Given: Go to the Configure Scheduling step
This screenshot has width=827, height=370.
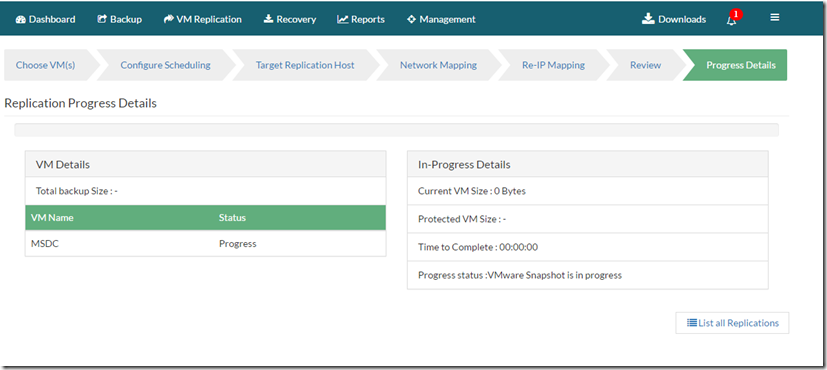Looking at the screenshot, I should coord(165,65).
